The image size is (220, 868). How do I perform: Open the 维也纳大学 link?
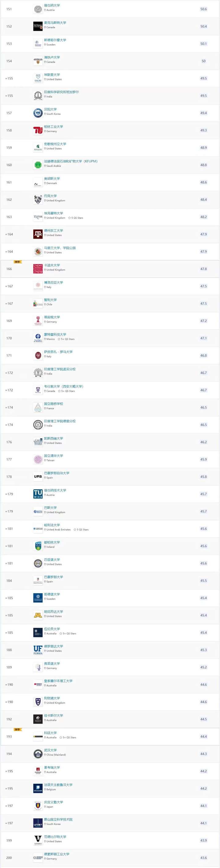point(52,5)
